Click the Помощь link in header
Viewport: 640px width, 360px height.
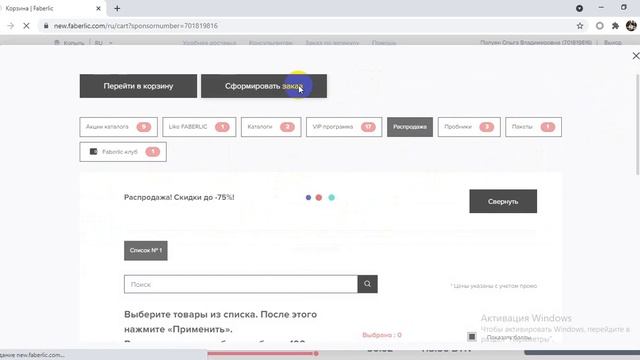pyautogui.click(x=384, y=42)
